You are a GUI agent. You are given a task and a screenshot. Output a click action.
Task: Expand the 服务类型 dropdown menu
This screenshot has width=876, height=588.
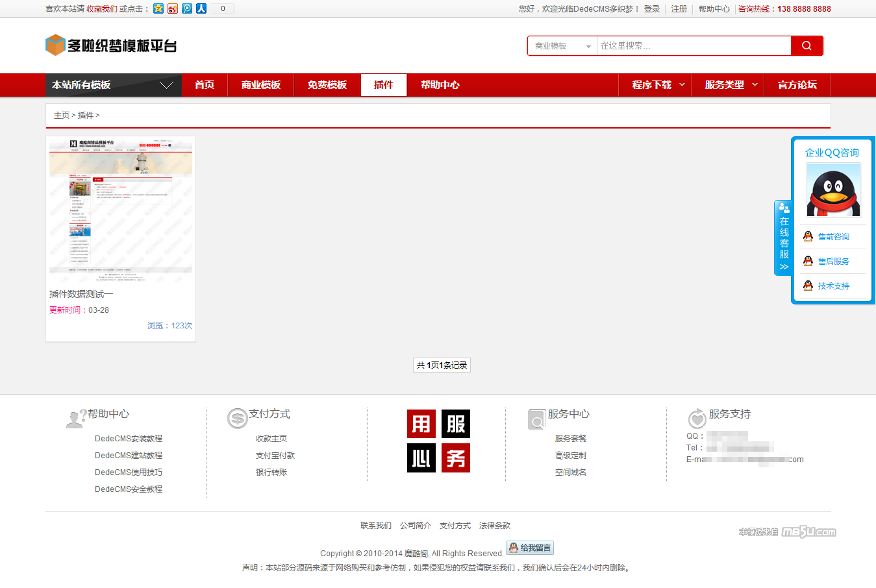pyautogui.click(x=730, y=85)
